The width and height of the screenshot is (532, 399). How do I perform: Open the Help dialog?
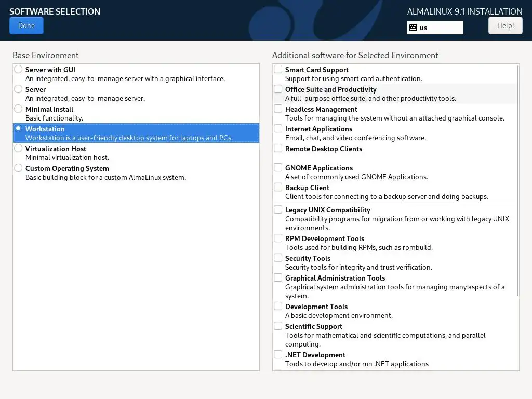point(505,25)
